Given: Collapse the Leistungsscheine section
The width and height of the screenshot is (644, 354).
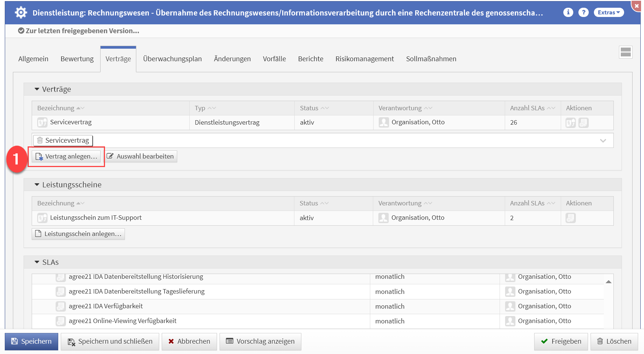Looking at the screenshot, I should pos(37,185).
